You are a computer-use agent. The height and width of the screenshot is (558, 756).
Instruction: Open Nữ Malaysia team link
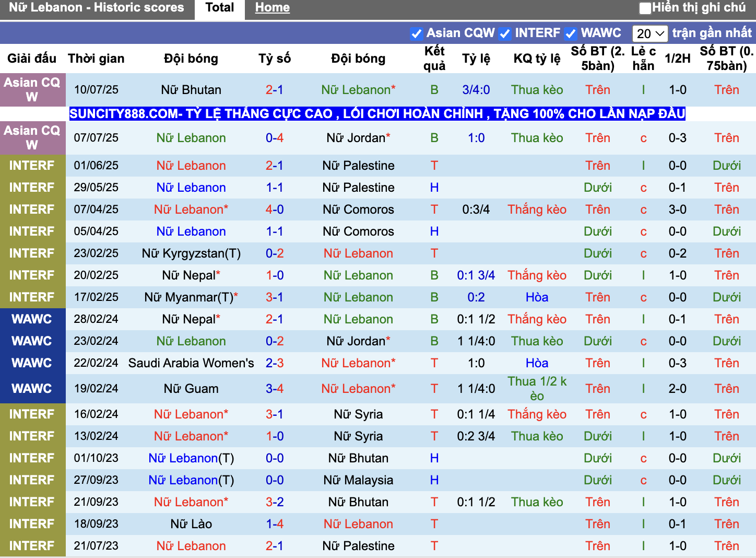click(x=358, y=480)
